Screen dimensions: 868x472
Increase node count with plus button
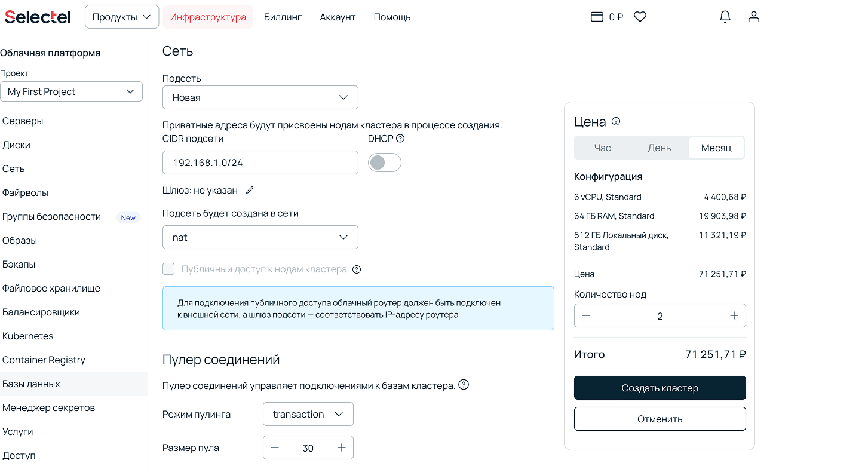[734, 315]
